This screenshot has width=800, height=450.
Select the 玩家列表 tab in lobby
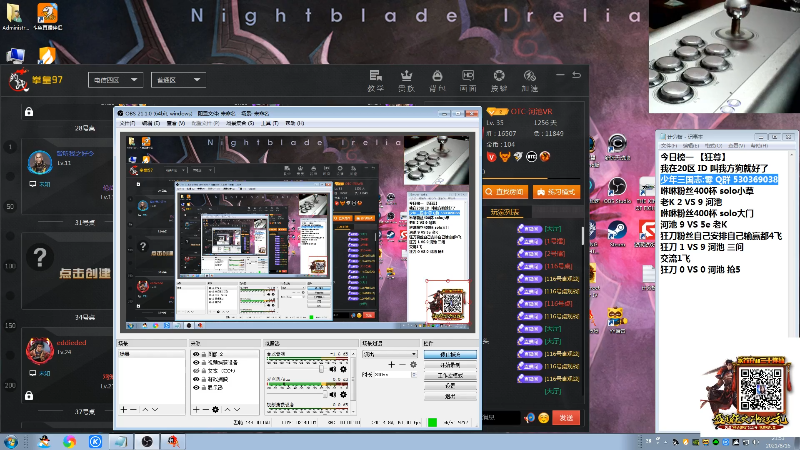505,212
